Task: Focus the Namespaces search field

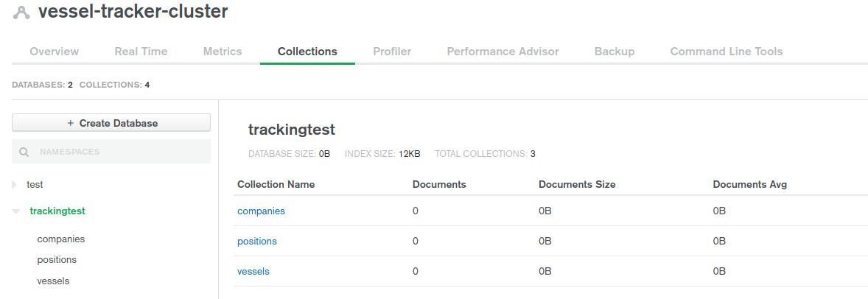Action: coord(118,152)
